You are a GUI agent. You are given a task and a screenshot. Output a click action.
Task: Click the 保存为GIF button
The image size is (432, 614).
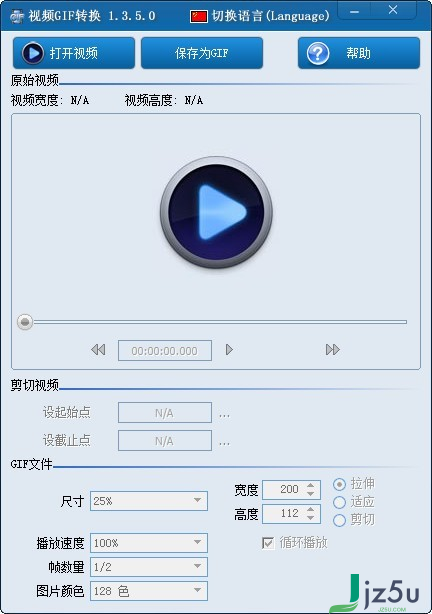pos(202,53)
